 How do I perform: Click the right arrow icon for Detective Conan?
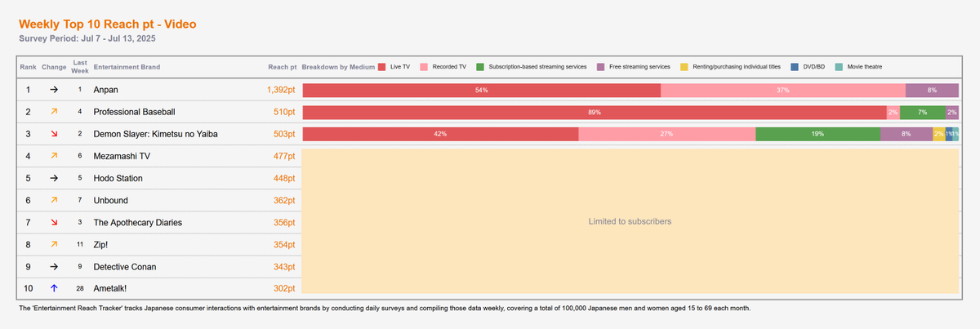coord(54,267)
